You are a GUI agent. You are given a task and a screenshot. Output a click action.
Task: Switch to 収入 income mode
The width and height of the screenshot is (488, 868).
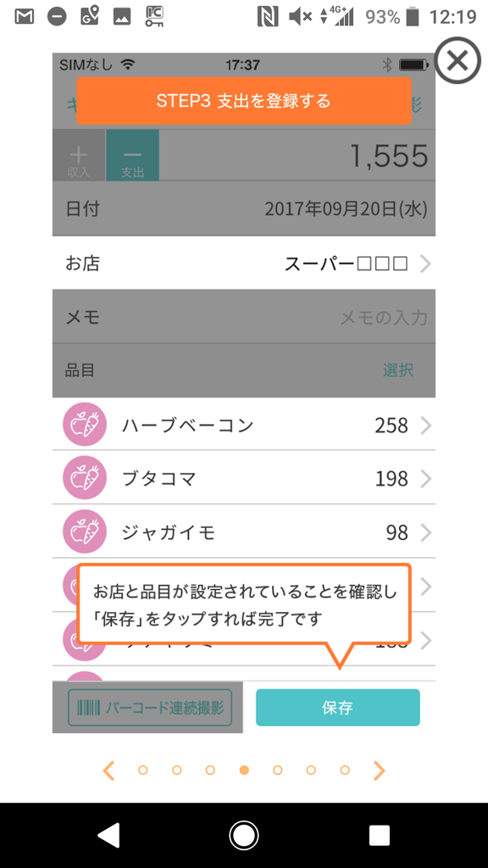78,157
